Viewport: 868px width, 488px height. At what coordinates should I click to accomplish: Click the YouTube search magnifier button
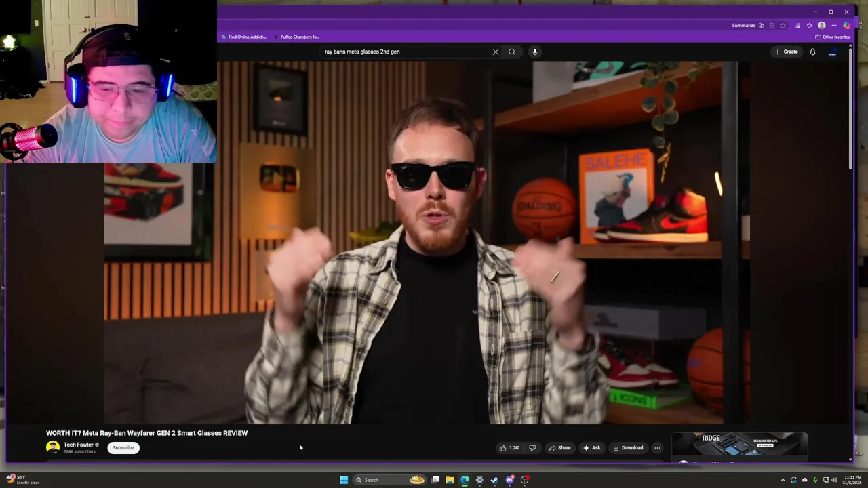[512, 52]
